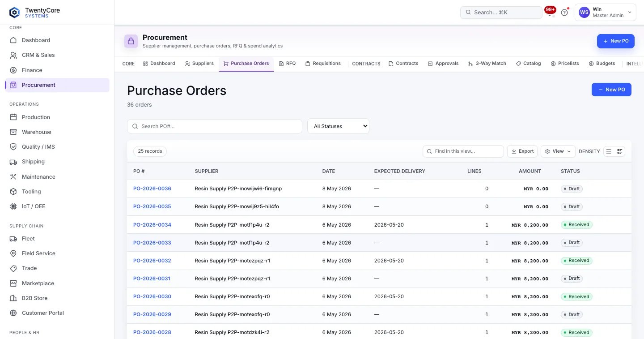Viewport: 644px width, 339px height.
Task: Open purchase order PO-2026-0028
Action: pos(152,332)
